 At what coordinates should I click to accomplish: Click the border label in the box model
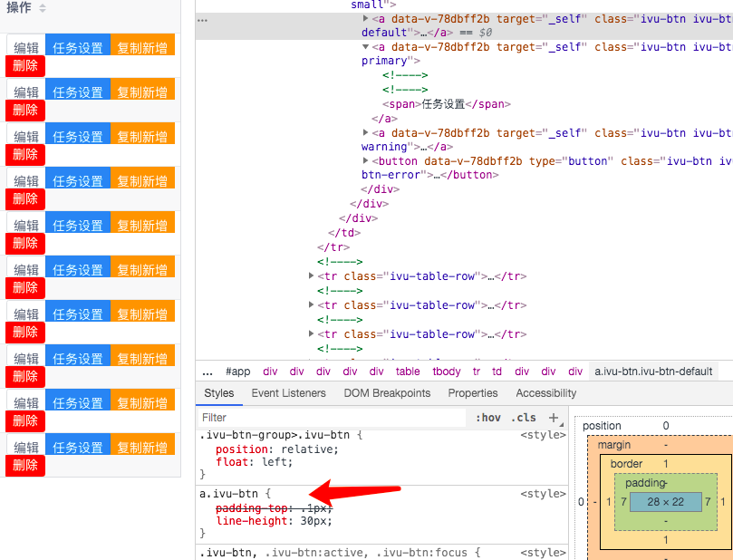click(626, 464)
